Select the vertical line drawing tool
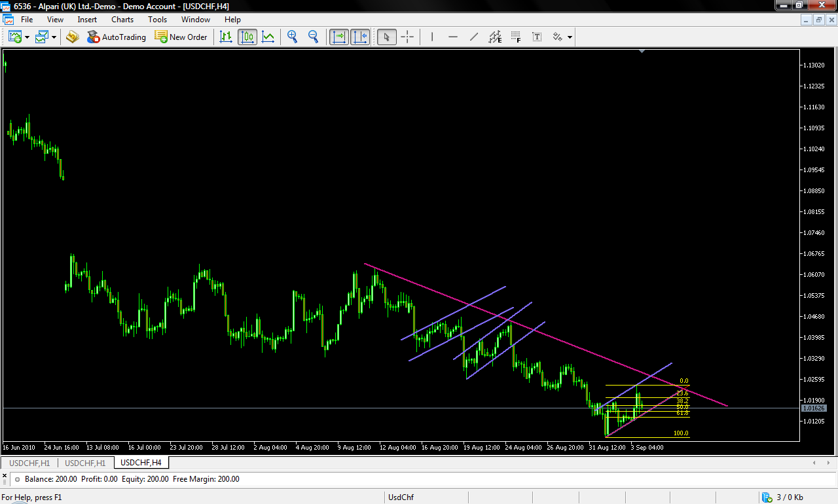838x504 pixels. pyautogui.click(x=432, y=37)
